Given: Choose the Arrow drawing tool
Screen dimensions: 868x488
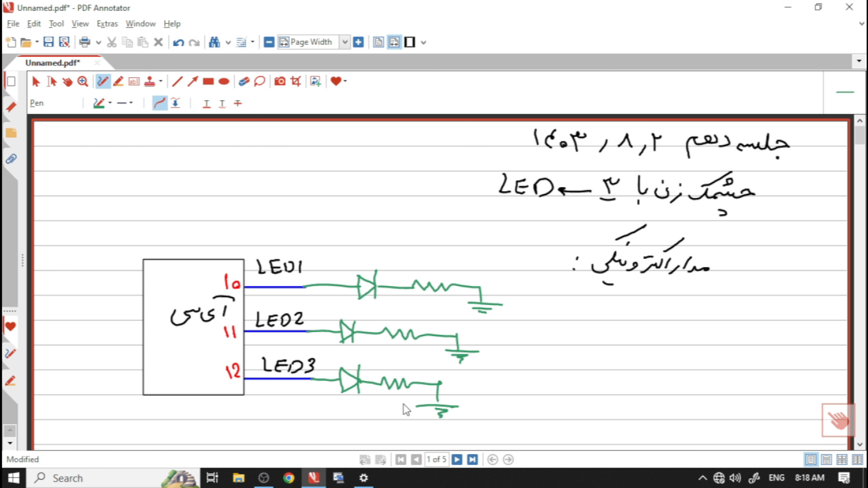Looking at the screenshot, I should [x=193, y=81].
